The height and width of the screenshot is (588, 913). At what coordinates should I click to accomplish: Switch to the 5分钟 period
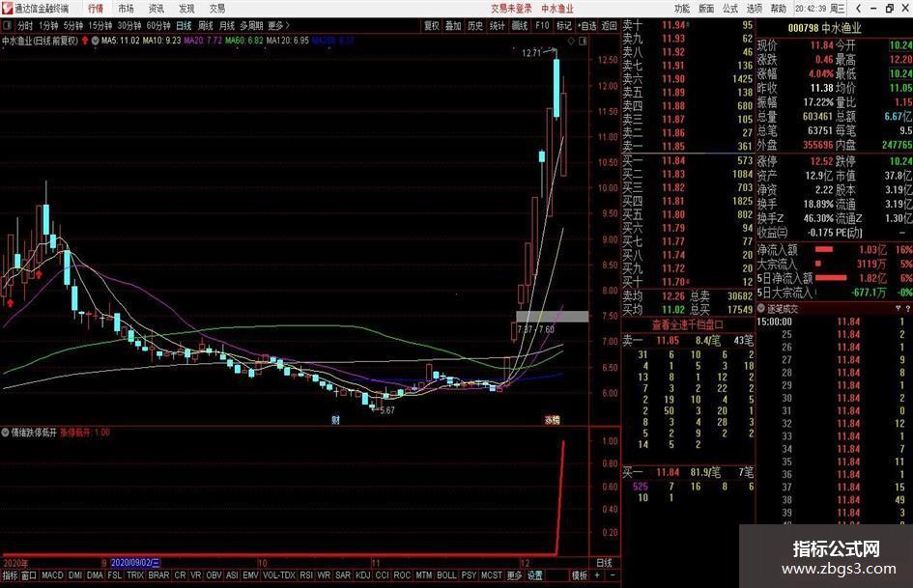pyautogui.click(x=73, y=26)
